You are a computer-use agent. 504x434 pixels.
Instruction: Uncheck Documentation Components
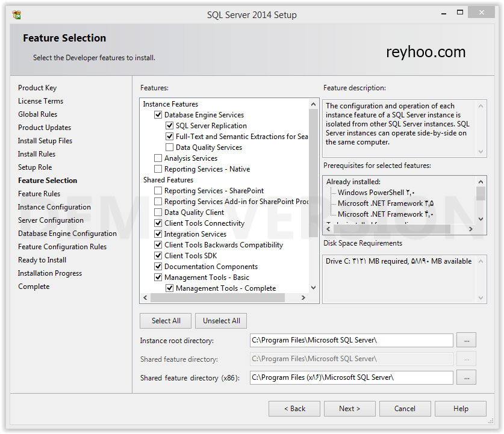point(158,267)
